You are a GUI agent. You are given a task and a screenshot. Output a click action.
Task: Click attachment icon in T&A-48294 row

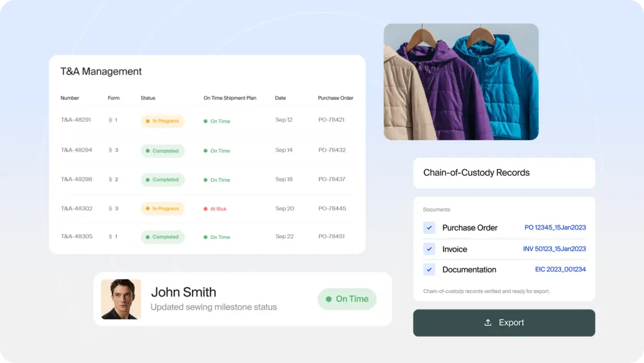[x=110, y=150]
